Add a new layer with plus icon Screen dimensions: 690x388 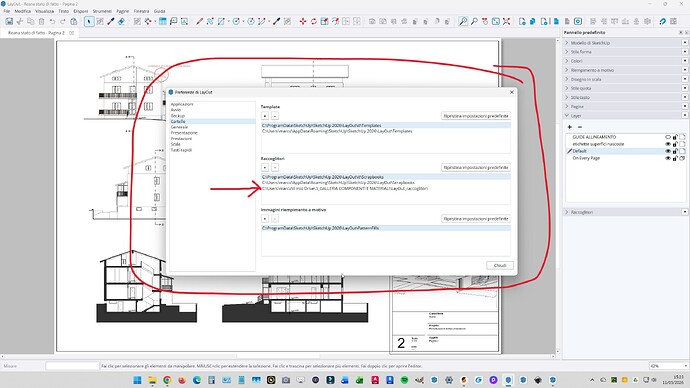coord(570,127)
